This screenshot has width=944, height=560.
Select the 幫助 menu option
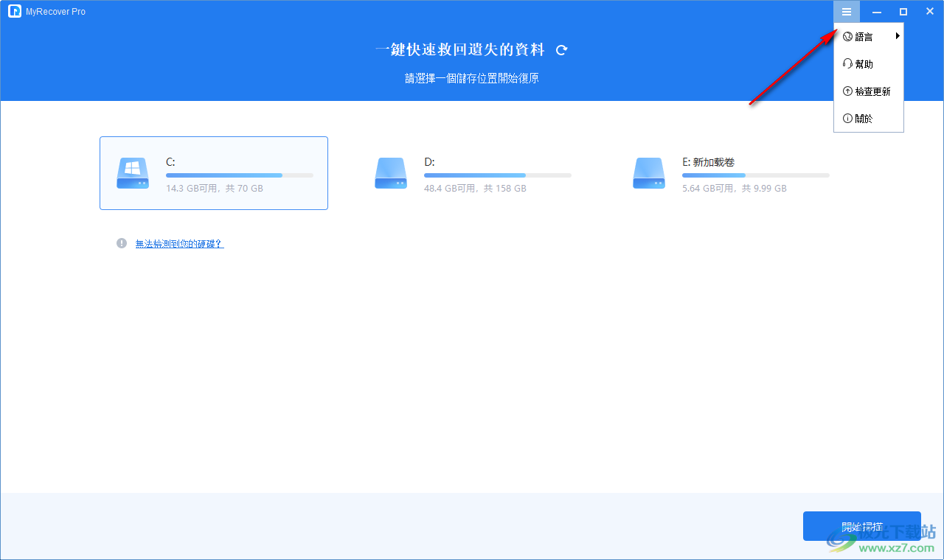point(863,63)
